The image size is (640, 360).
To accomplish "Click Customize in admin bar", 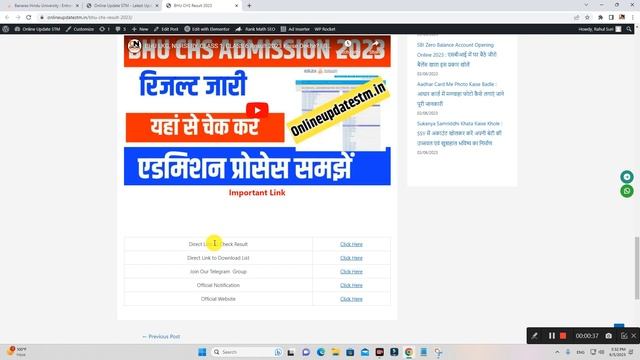I will (80, 29).
